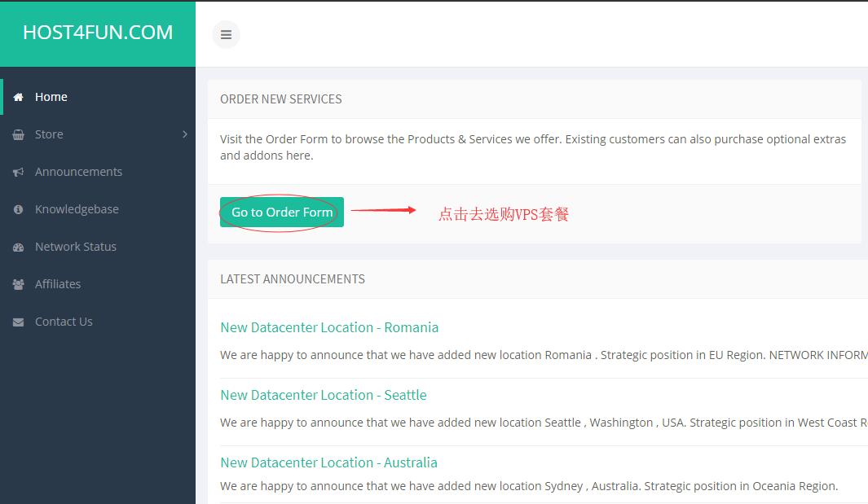
Task: Click the Knowledgebase info icon
Action: [17, 208]
